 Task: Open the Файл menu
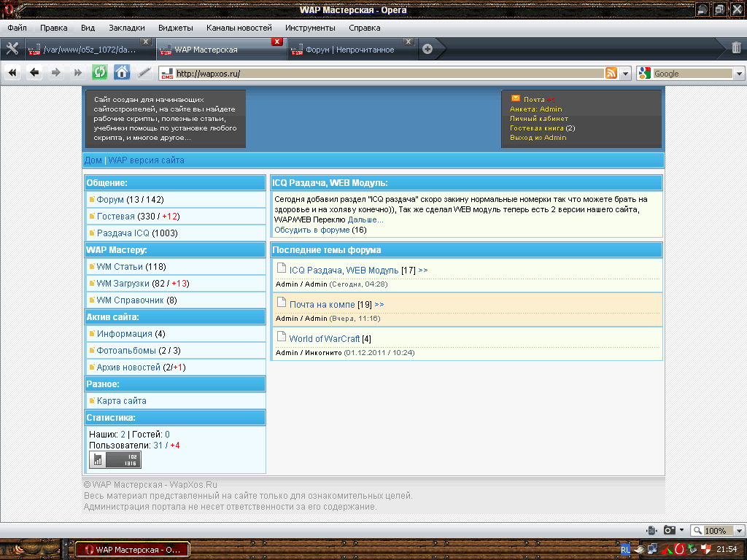click(x=18, y=28)
